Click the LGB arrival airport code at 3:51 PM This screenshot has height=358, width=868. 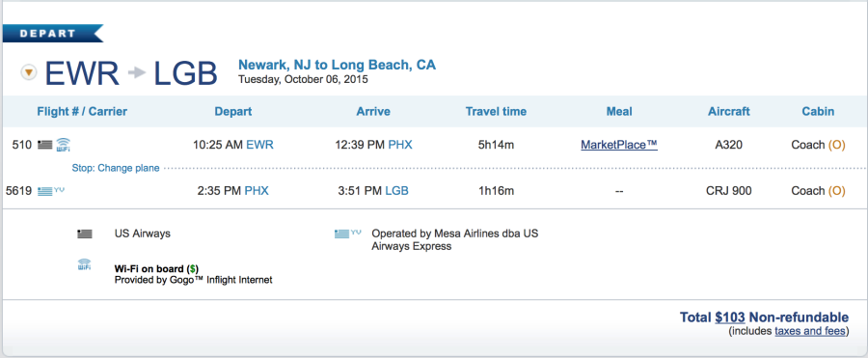pos(396,191)
